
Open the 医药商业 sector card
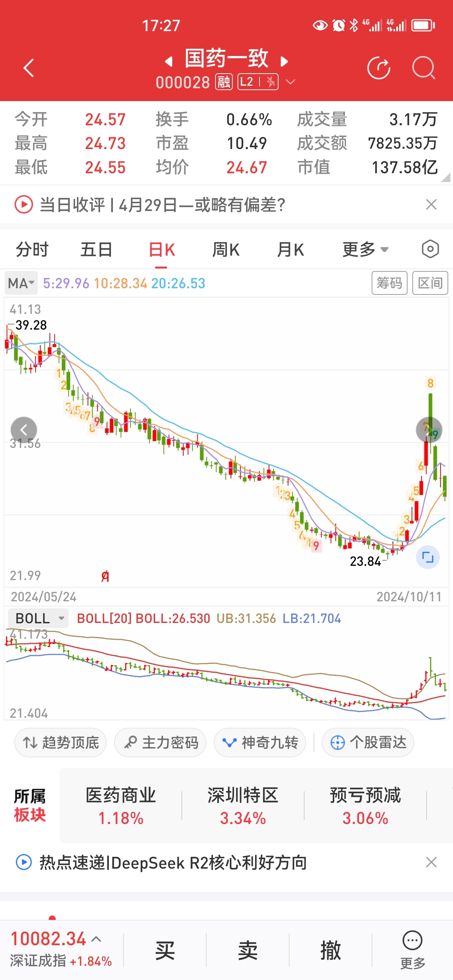121,806
